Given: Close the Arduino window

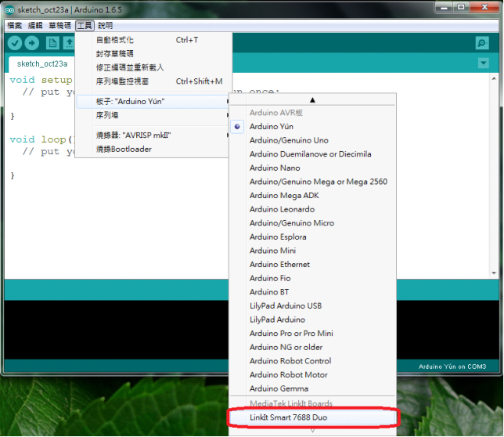Looking at the screenshot, I should click(484, 7).
